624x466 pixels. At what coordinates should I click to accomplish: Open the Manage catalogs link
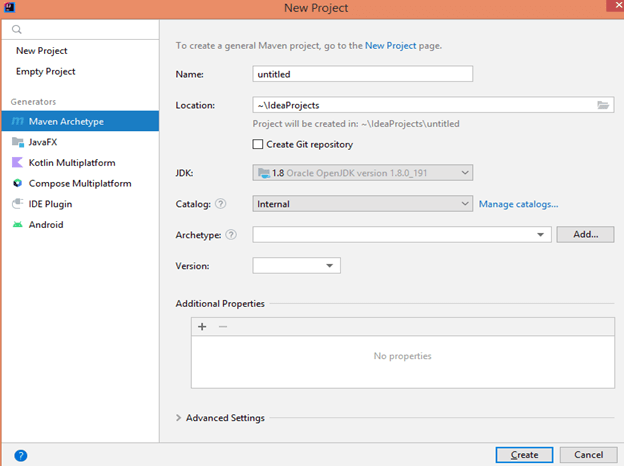518,204
